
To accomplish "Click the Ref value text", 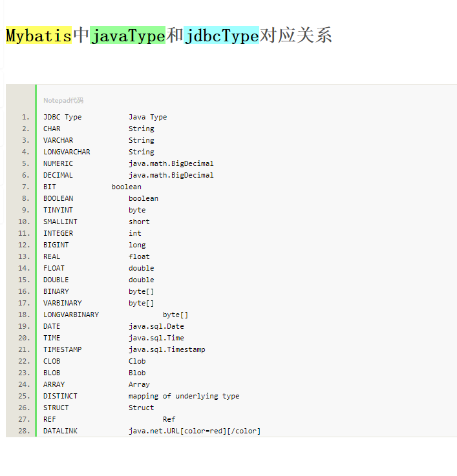I will click(x=169, y=420).
